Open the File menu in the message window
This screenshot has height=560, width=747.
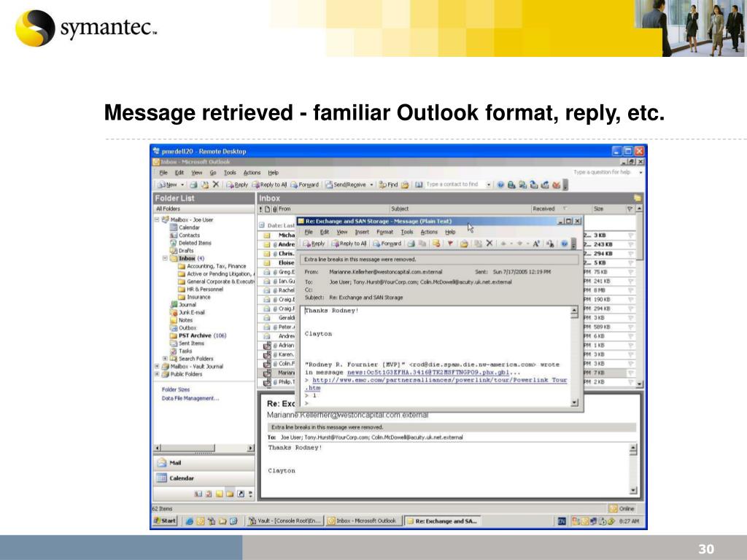click(x=309, y=232)
